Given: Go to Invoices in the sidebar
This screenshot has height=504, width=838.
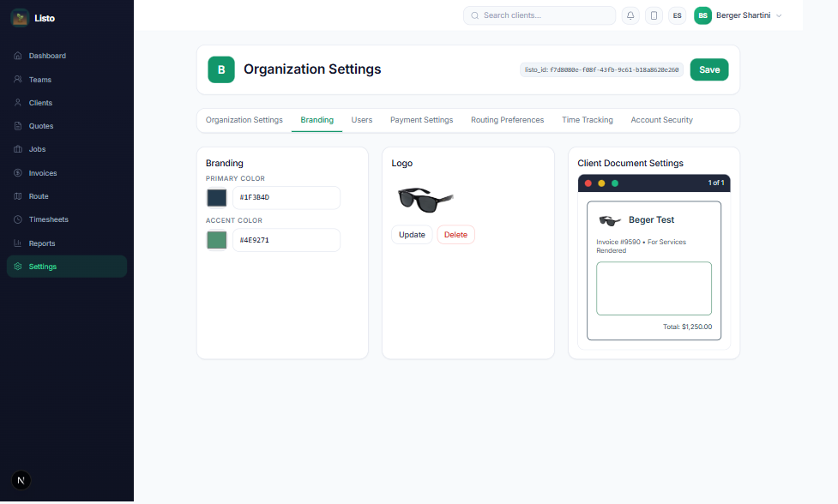Looking at the screenshot, I should [67, 173].
